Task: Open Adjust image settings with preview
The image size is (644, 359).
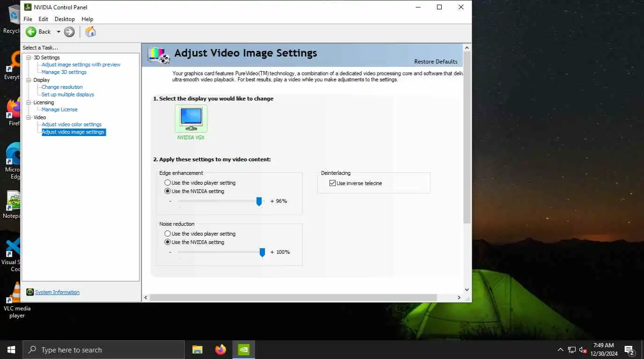Action: pyautogui.click(x=81, y=65)
